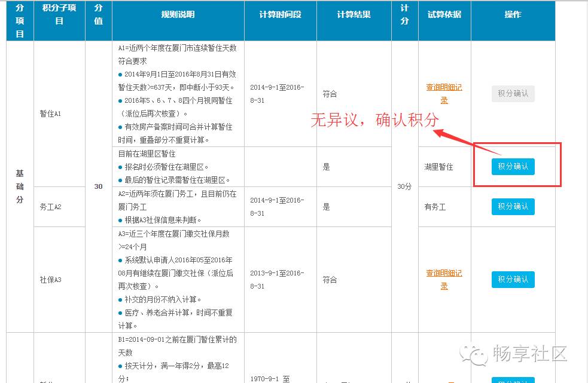Select the 暂住A1 sub-item cell
Image resolution: width=588 pixels, height=383 pixels.
pos(59,114)
